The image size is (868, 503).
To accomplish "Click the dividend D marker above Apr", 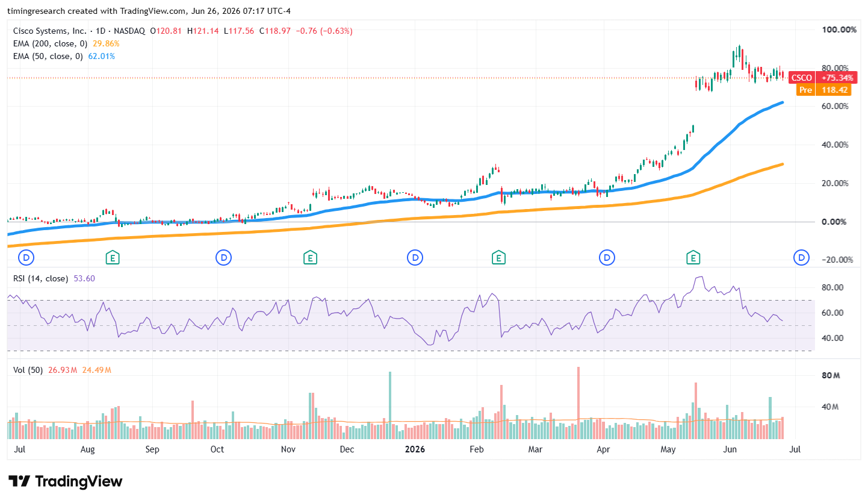I will tap(606, 258).
